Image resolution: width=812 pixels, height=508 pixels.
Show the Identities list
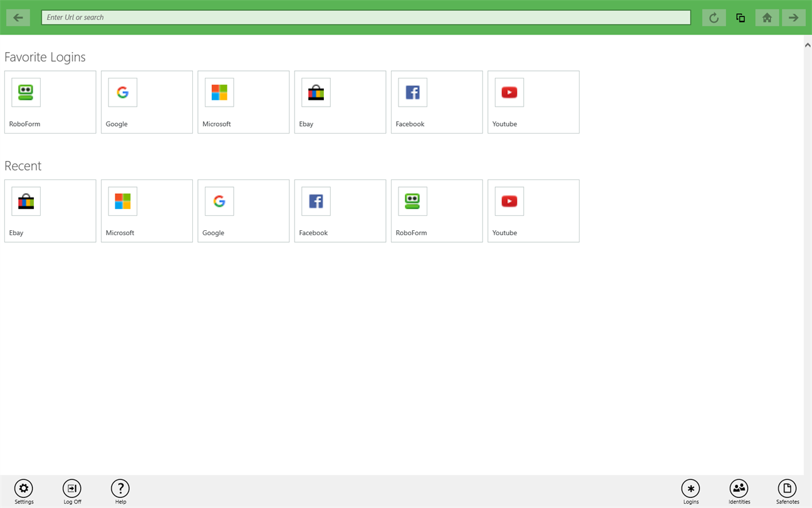pos(739,492)
